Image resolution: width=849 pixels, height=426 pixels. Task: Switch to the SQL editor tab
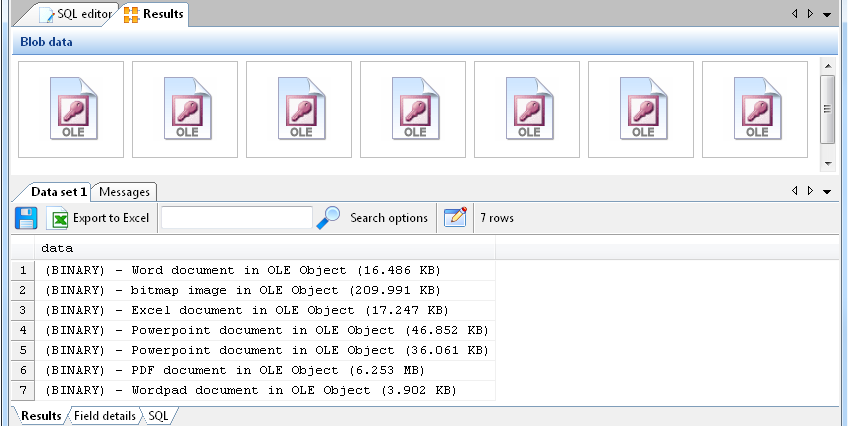(x=76, y=14)
